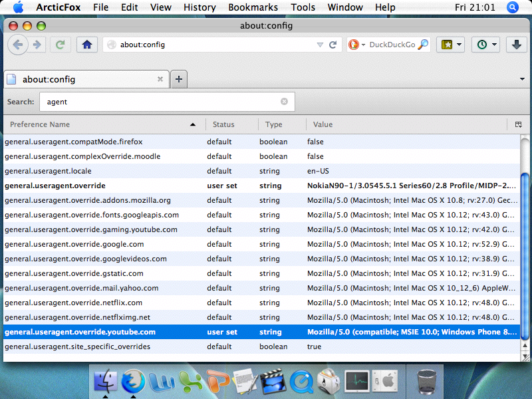Image resolution: width=532 pixels, height=399 pixels.
Task: Open the View menu
Action: pyautogui.click(x=161, y=7)
